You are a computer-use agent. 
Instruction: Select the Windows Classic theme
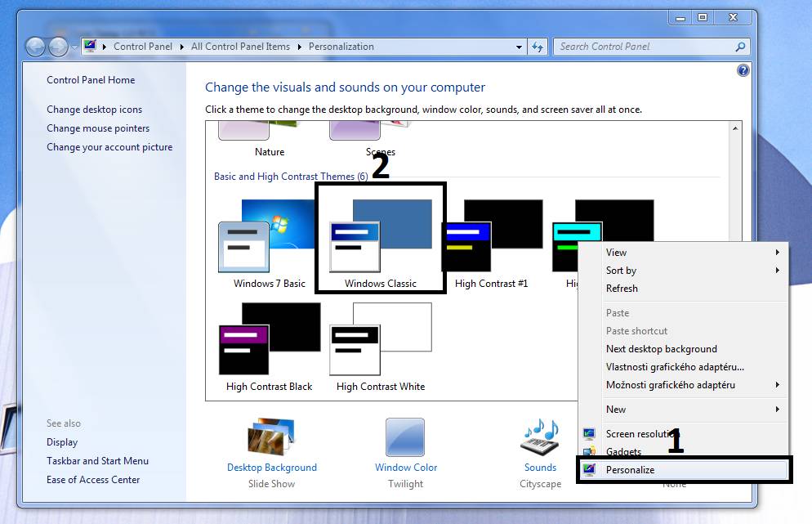(381, 244)
